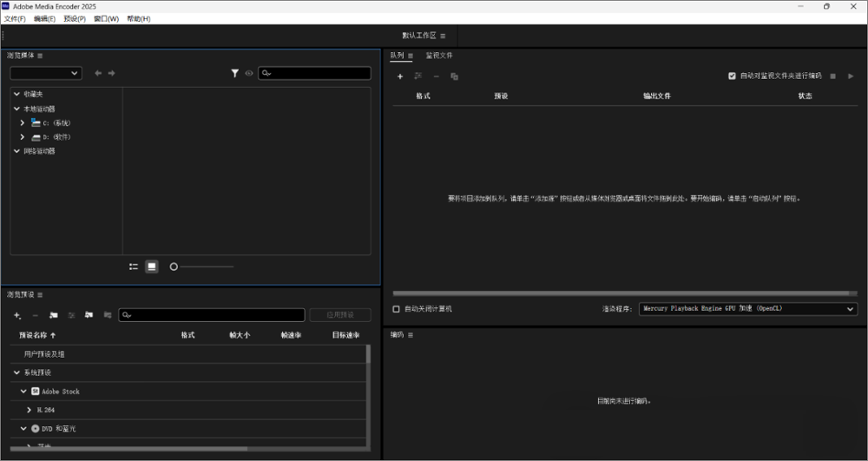Screen dimensions: 868x461
Task: Start the queue with the play icon
Action: [x=851, y=76]
